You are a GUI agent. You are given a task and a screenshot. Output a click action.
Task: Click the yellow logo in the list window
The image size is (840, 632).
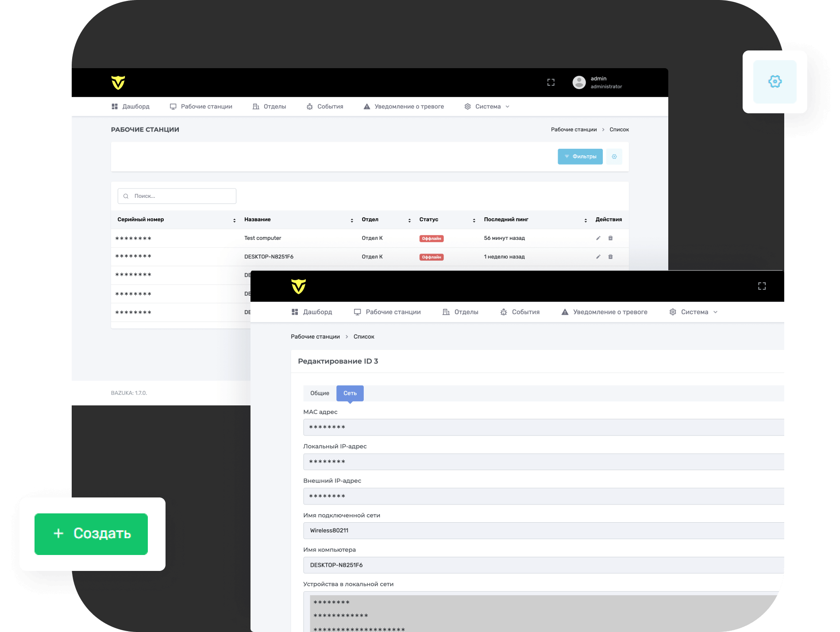point(118,82)
